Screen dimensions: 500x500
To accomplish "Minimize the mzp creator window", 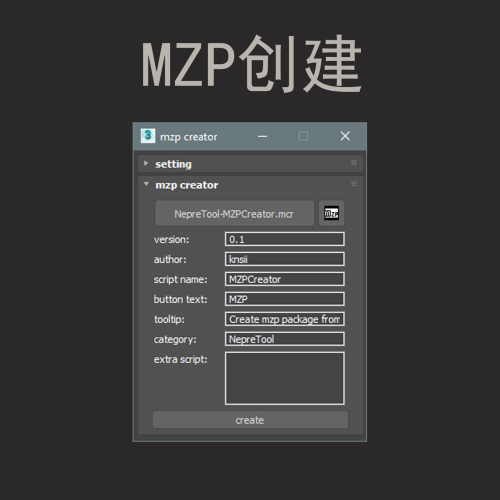I will (263, 136).
